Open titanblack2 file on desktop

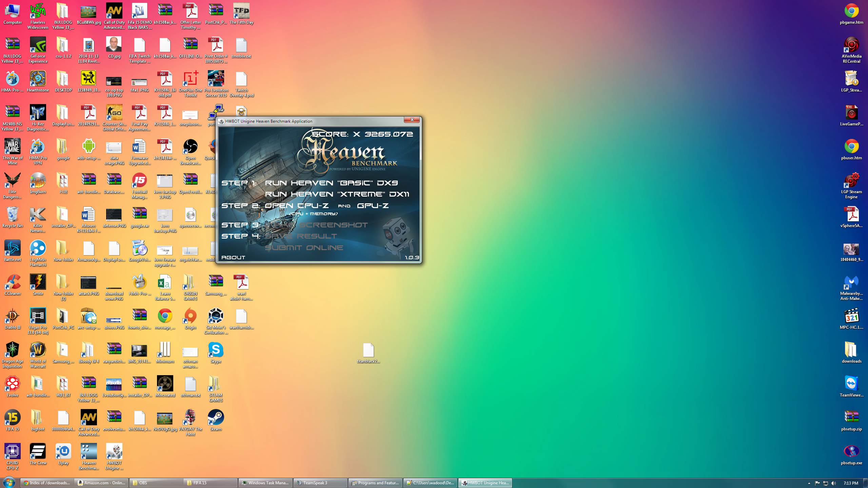[x=369, y=353]
